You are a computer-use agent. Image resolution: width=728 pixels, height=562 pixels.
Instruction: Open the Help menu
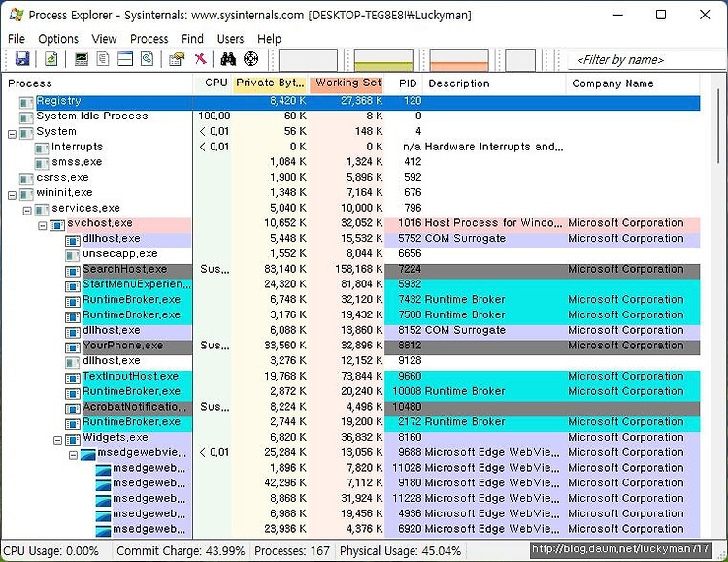269,39
